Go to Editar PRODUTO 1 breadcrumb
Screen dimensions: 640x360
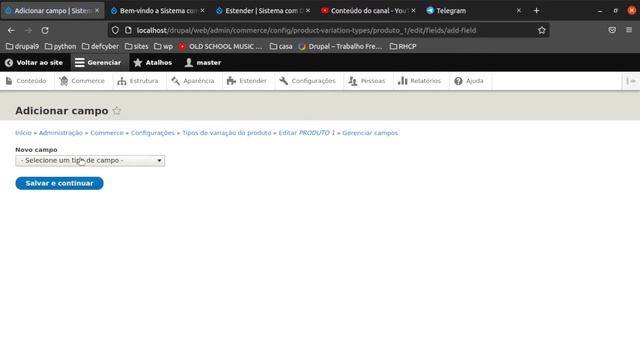click(x=307, y=133)
